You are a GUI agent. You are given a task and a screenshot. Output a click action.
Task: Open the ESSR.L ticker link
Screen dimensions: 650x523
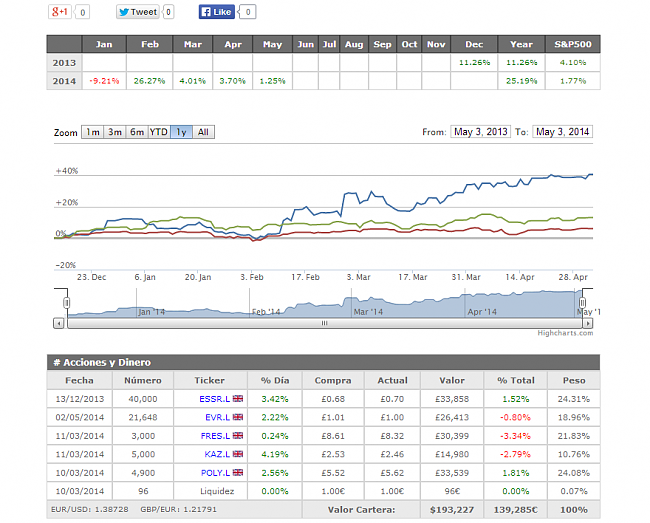[214, 399]
